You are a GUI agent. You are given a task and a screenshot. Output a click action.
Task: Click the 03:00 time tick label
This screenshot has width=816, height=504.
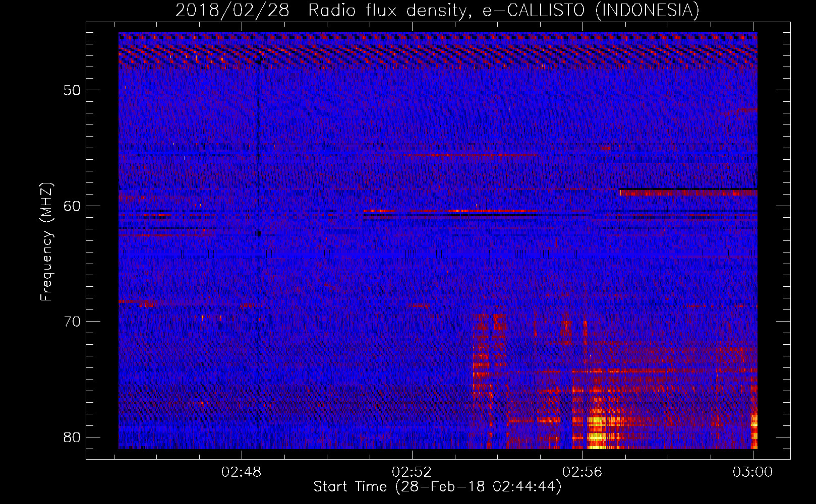(x=752, y=472)
